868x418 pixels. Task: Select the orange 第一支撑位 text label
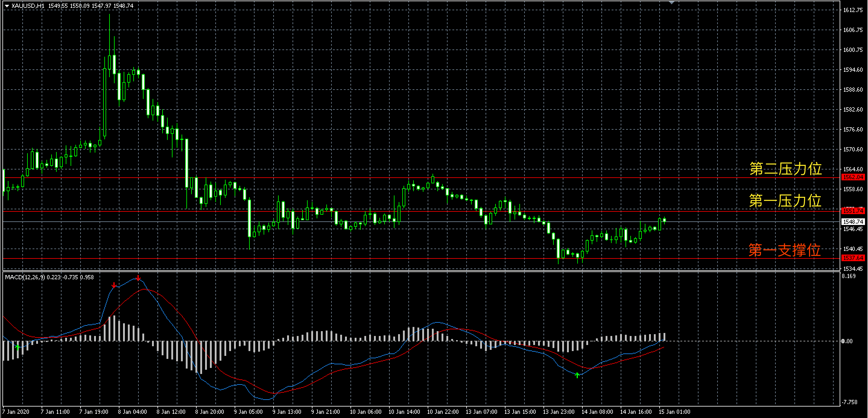(x=784, y=250)
